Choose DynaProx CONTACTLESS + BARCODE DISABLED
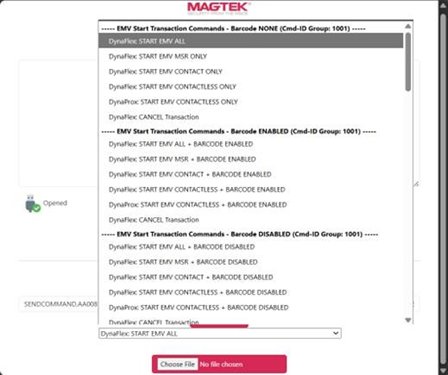The height and width of the screenshot is (375, 448). pyautogui.click(x=251, y=307)
